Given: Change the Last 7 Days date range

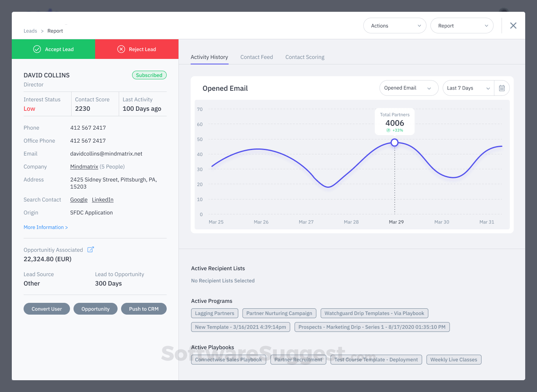Looking at the screenshot, I should coord(467,88).
